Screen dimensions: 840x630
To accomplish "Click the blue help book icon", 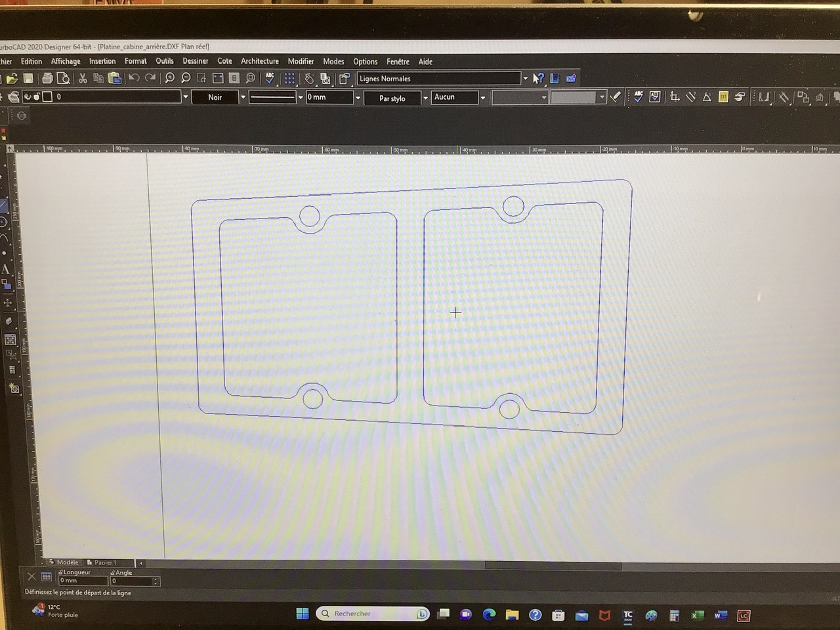I will [x=555, y=79].
